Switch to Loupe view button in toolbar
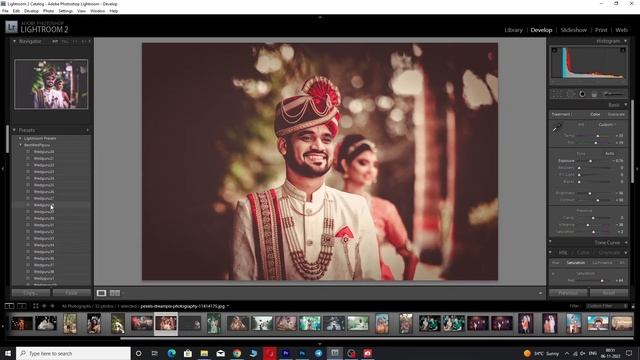 point(101,293)
